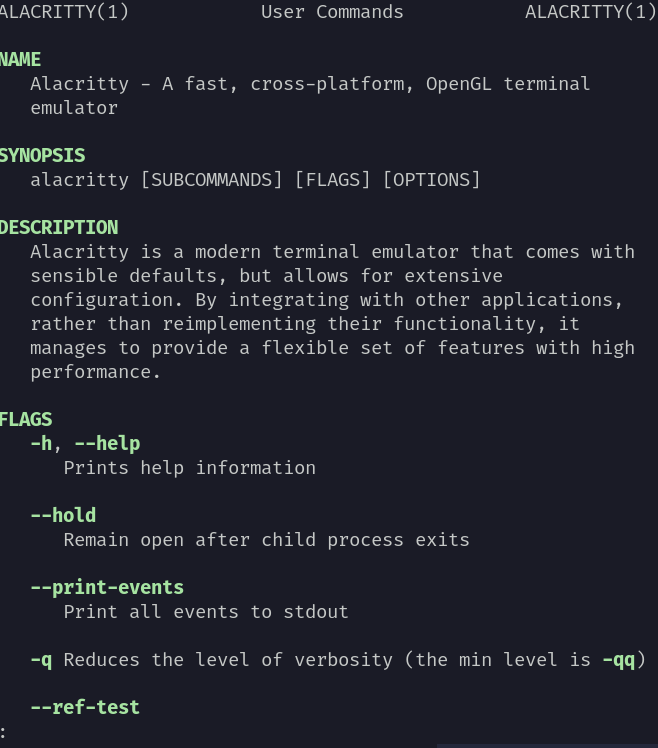Viewport: 658px width, 748px height.
Task: Click the [OPTIONS] placeholder in the synopsis
Action: coord(431,180)
